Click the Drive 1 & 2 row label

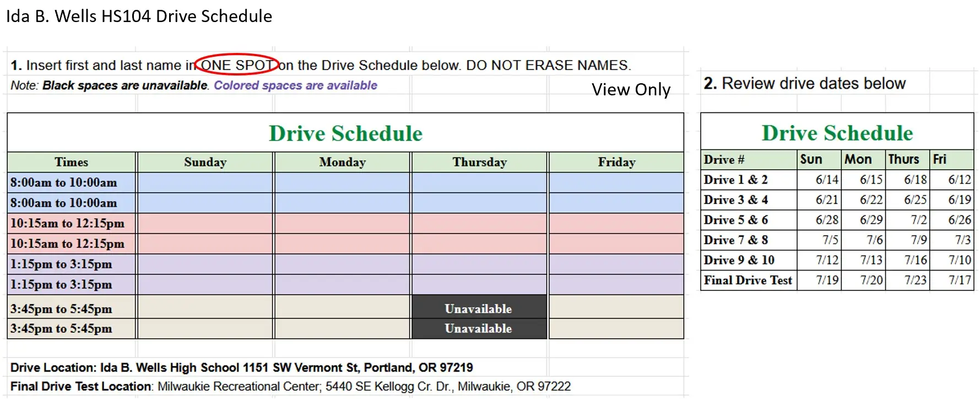[735, 180]
